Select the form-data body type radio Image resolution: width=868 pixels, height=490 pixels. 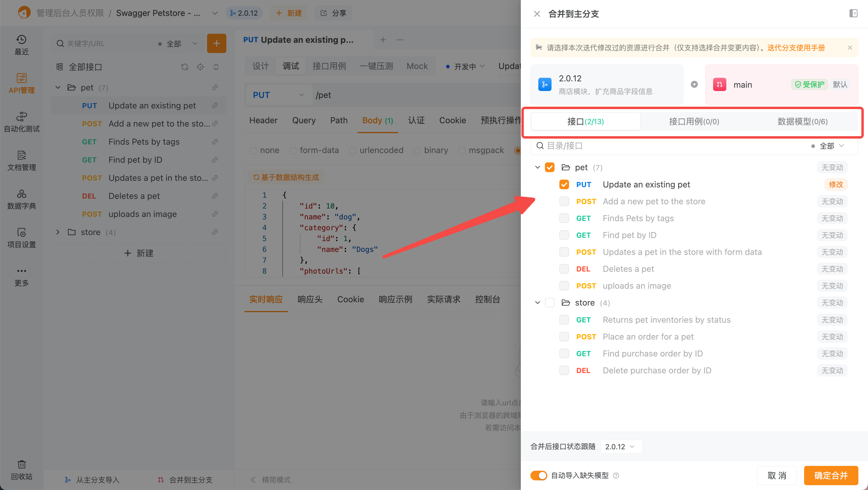coord(293,150)
